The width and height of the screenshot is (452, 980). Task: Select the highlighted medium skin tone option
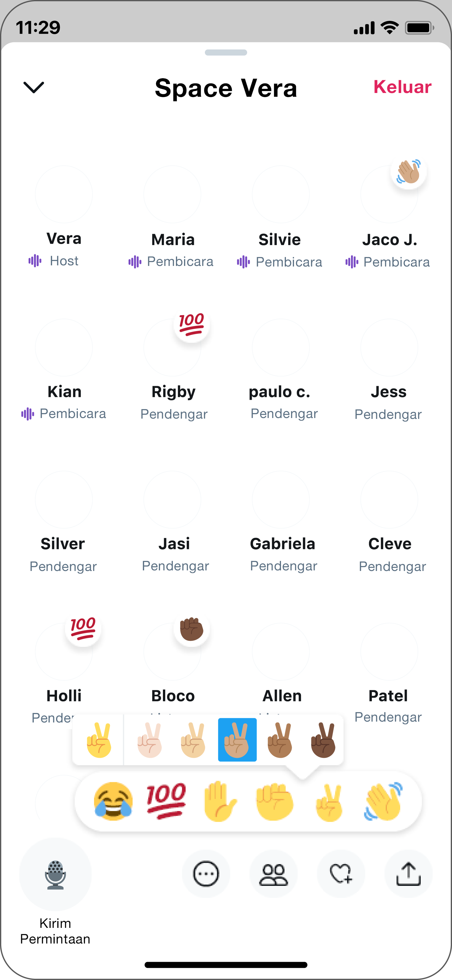click(237, 740)
